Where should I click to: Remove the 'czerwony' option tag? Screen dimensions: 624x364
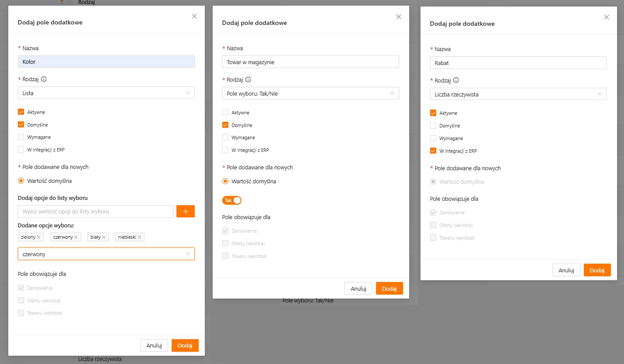(x=76, y=237)
